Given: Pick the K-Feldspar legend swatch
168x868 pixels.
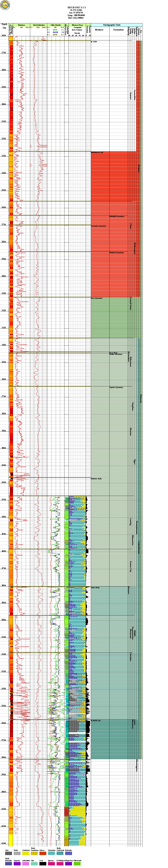Looking at the screenshot, I should (60, 864).
